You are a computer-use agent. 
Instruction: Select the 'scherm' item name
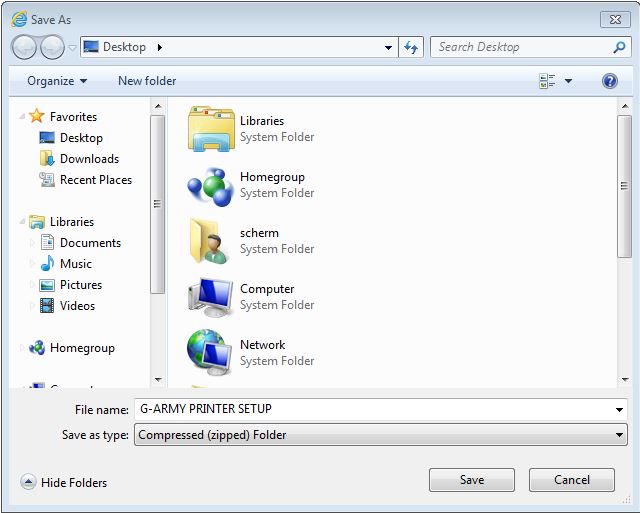coord(259,233)
